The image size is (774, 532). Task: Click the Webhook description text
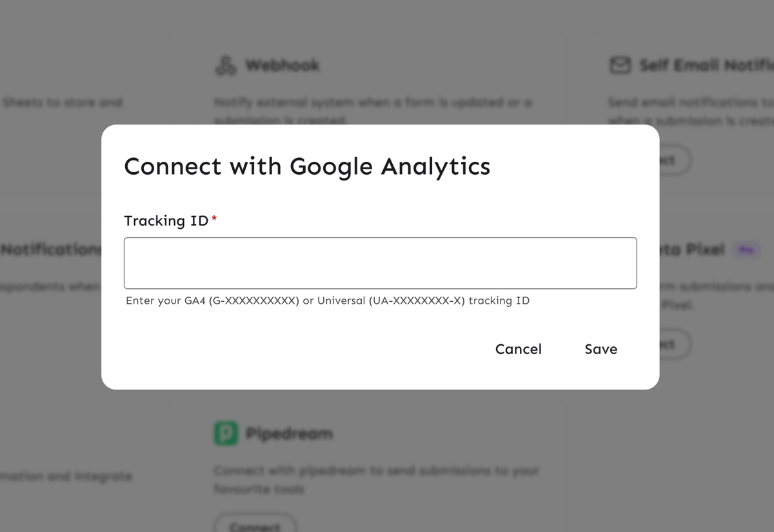[x=373, y=103]
